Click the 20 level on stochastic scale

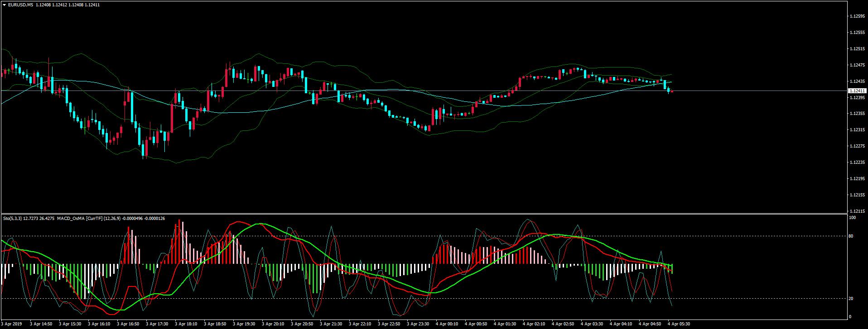(x=852, y=299)
